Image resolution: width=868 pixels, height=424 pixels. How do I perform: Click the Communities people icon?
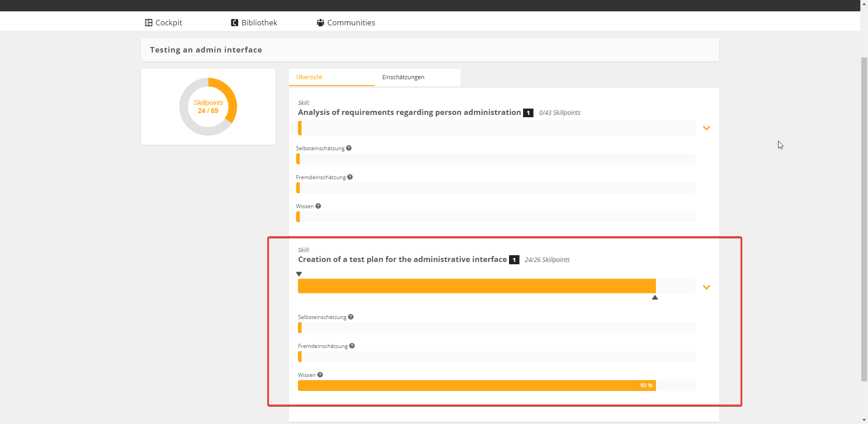[320, 23]
